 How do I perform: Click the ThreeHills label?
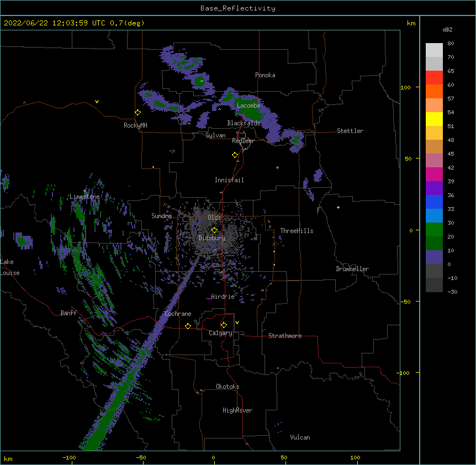tap(297, 231)
